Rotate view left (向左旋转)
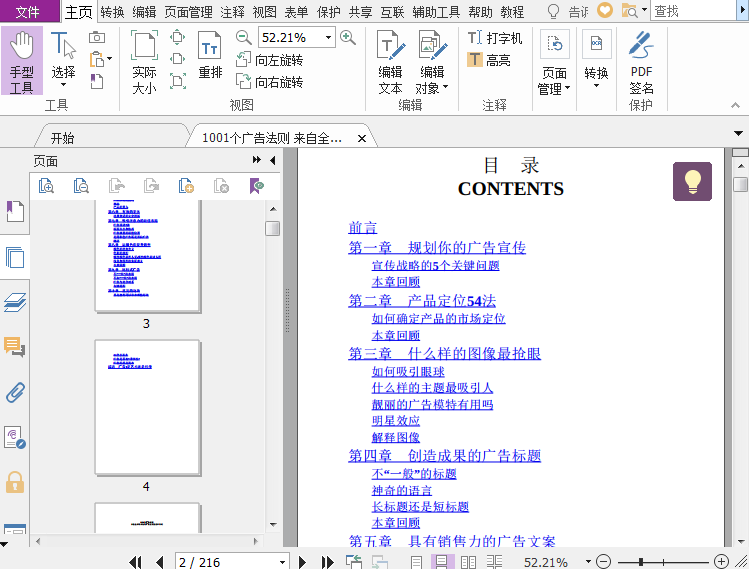 (x=270, y=60)
